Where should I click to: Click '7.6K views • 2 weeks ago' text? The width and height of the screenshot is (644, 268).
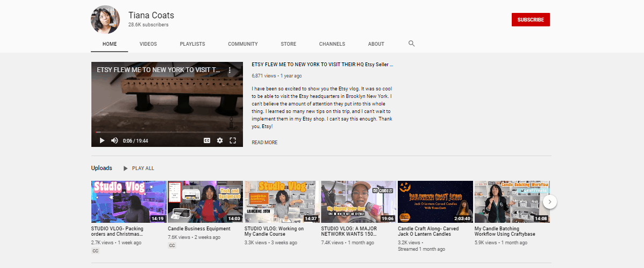[194, 237]
